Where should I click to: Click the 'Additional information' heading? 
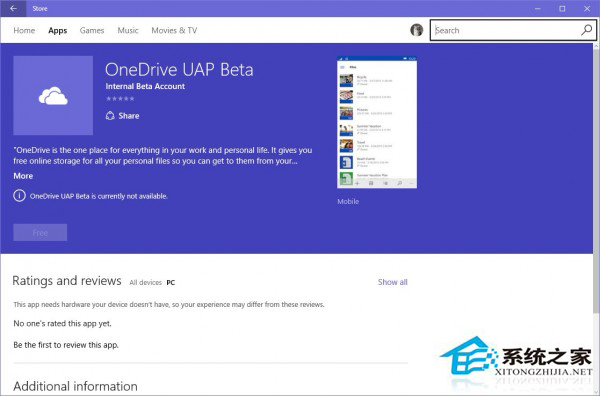(x=75, y=386)
